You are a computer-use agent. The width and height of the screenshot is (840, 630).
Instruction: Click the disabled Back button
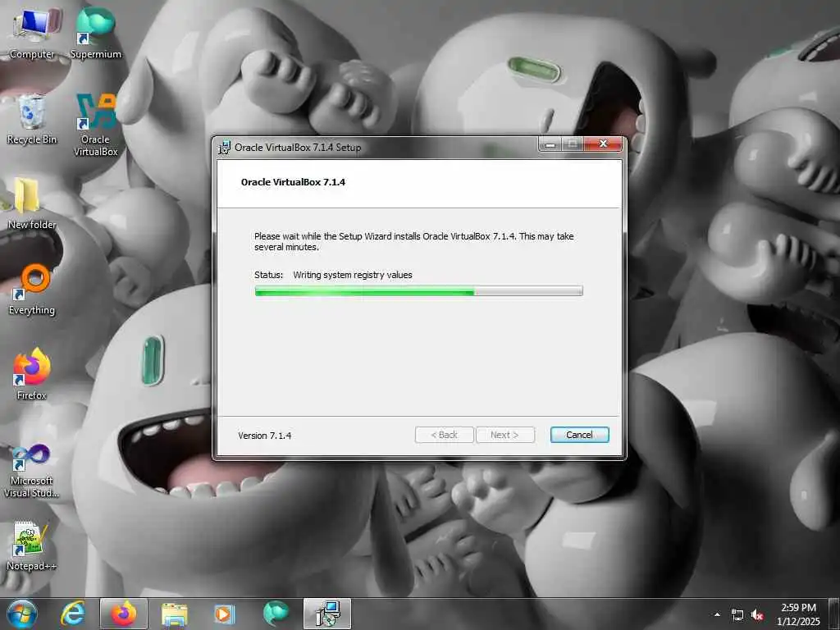click(x=444, y=435)
